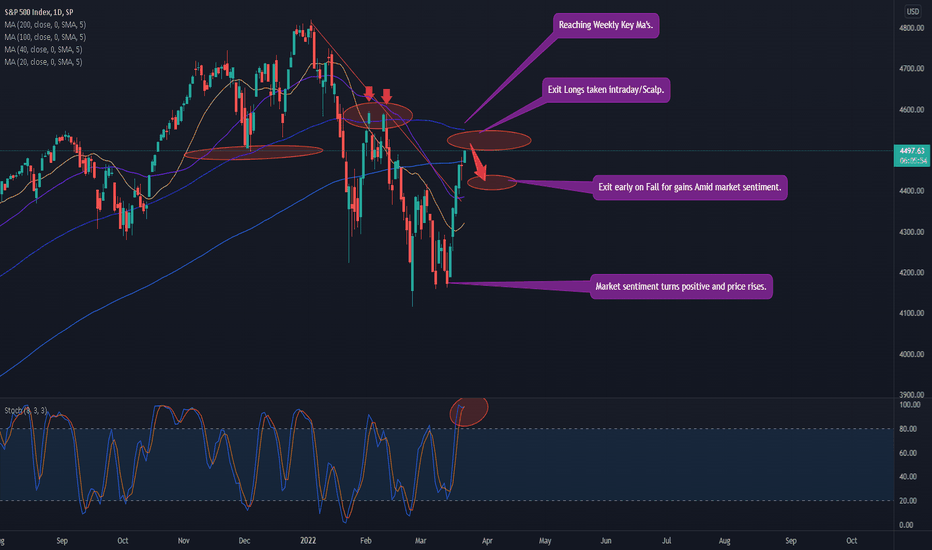Click the 3900.00 price axis label
Viewport: 932px width, 550px height.
pyautogui.click(x=911, y=395)
